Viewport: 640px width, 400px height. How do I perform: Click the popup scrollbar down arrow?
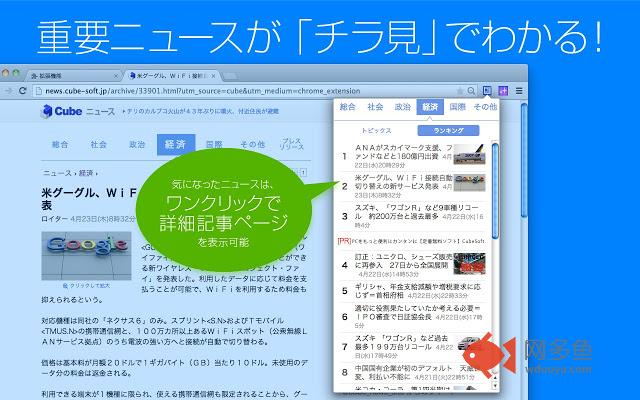[x=495, y=386]
